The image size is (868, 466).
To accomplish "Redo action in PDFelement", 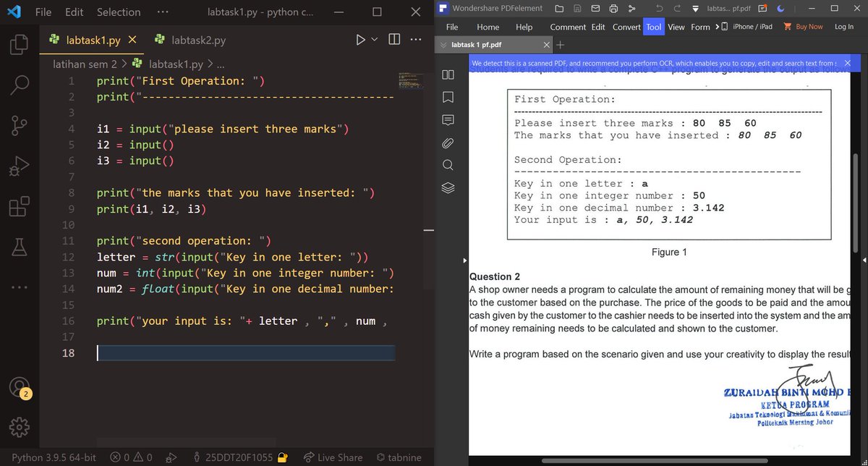I will pos(677,8).
